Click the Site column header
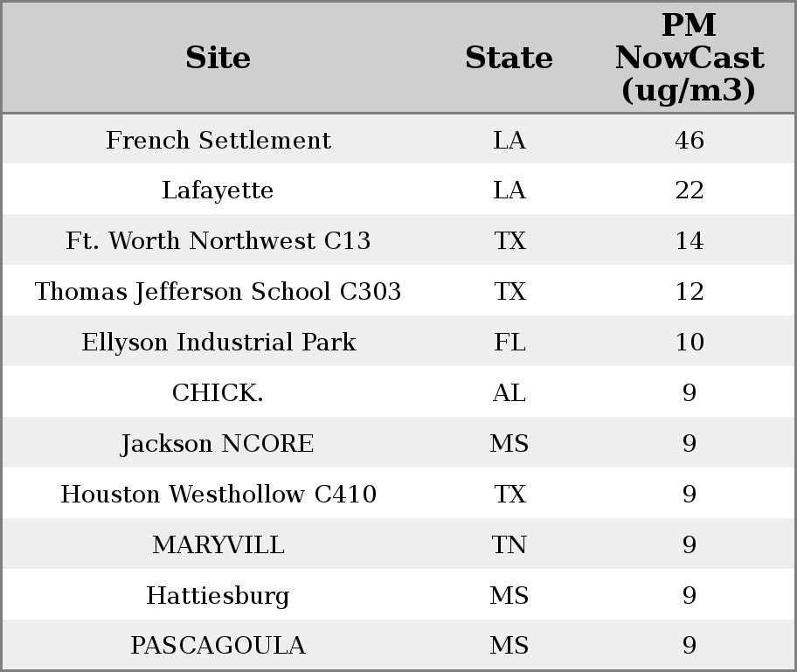The height and width of the screenshot is (672, 797). click(218, 58)
